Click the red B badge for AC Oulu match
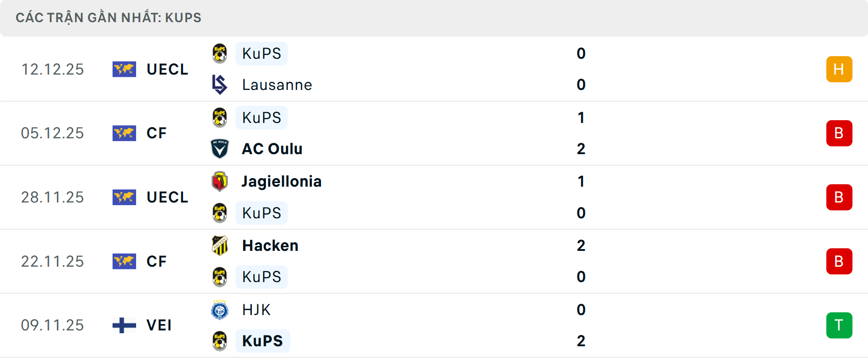868x358 pixels. [x=839, y=133]
